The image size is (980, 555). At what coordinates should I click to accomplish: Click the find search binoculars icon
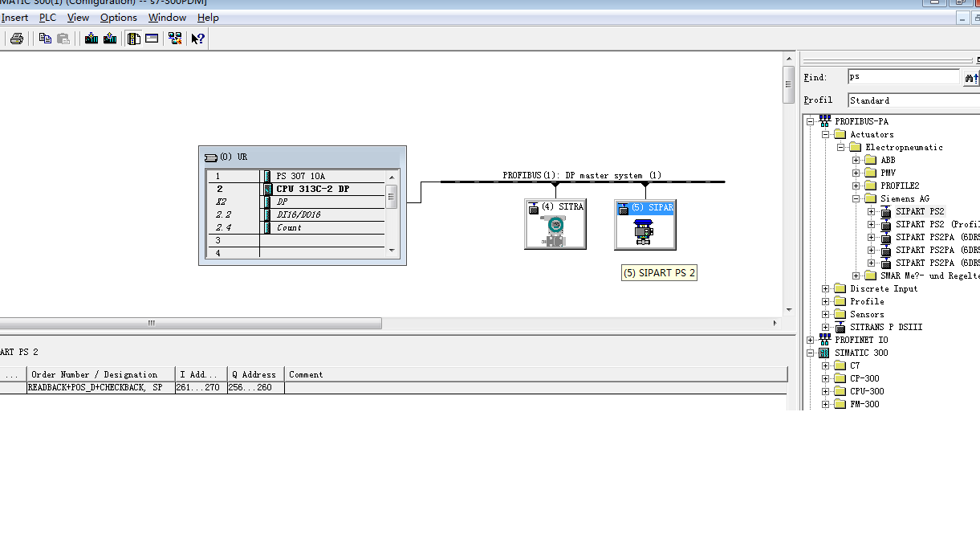pos(971,77)
